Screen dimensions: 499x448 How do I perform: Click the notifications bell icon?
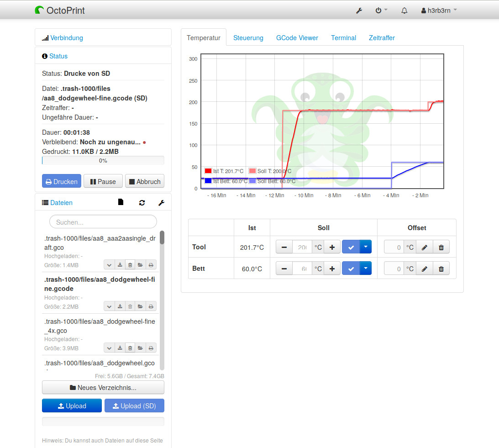(404, 11)
